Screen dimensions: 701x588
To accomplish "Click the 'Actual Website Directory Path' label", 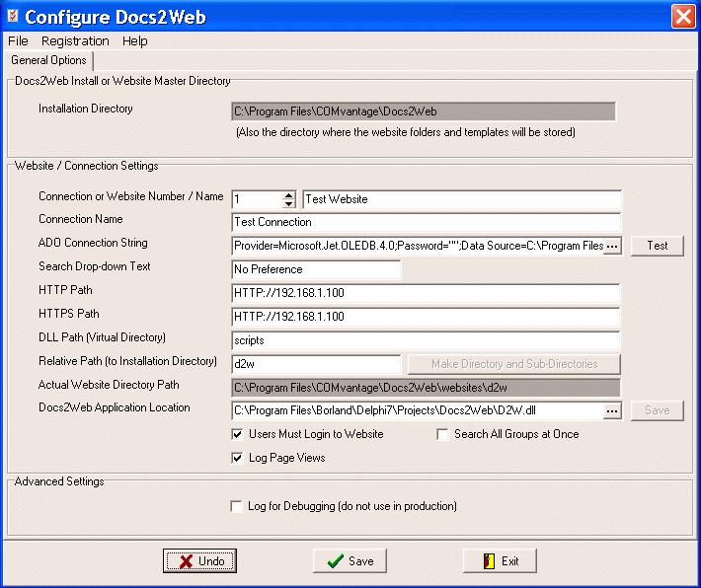I will pyautogui.click(x=109, y=385).
